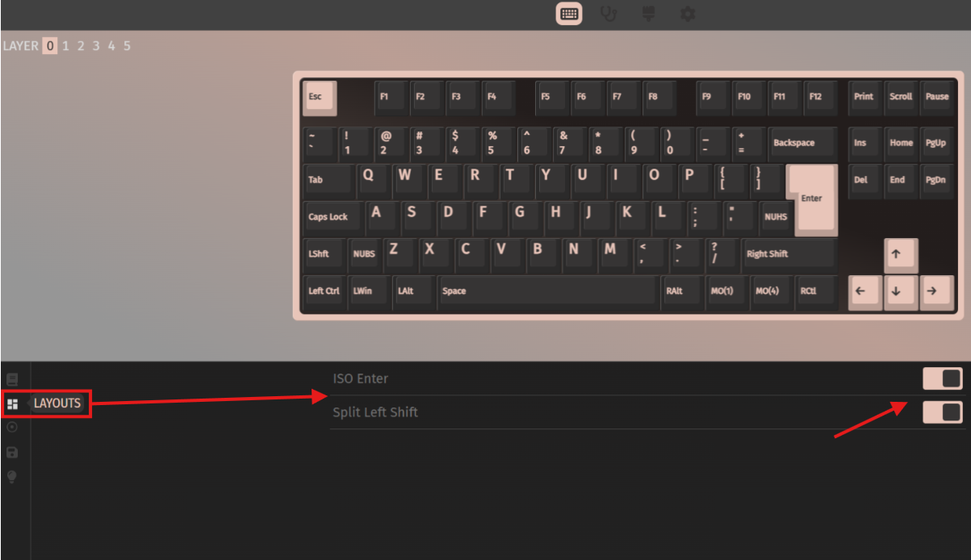Open the Key Tester stethoscope icon
971x560 pixels.
609,14
